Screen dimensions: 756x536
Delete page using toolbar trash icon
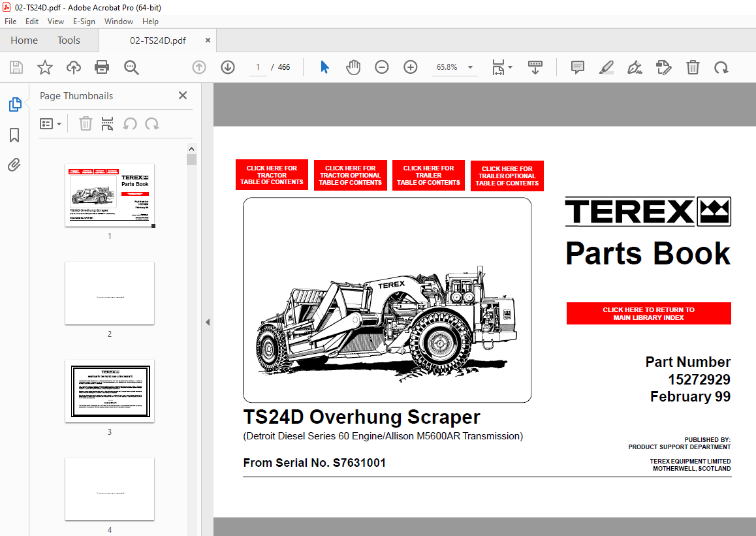[x=693, y=67]
